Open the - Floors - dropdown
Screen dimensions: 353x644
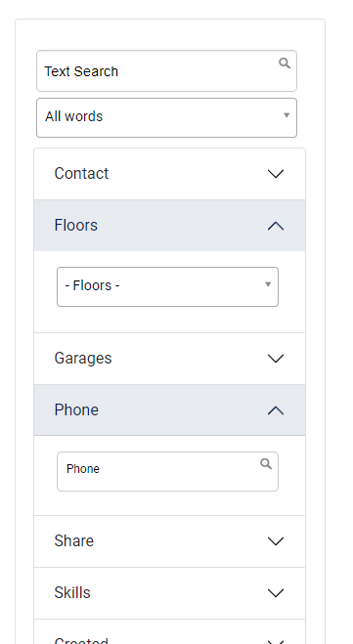point(167,286)
